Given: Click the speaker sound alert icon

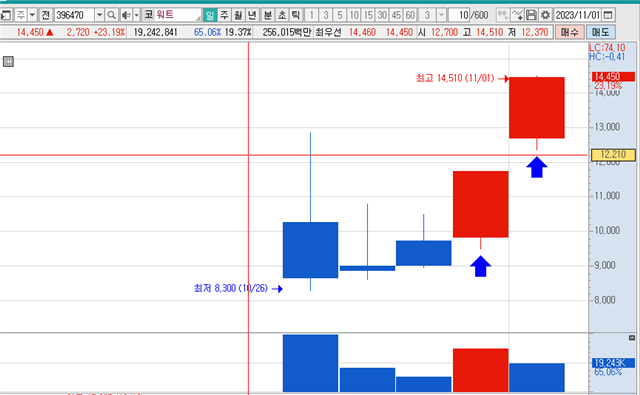Looking at the screenshot, I should point(126,16).
